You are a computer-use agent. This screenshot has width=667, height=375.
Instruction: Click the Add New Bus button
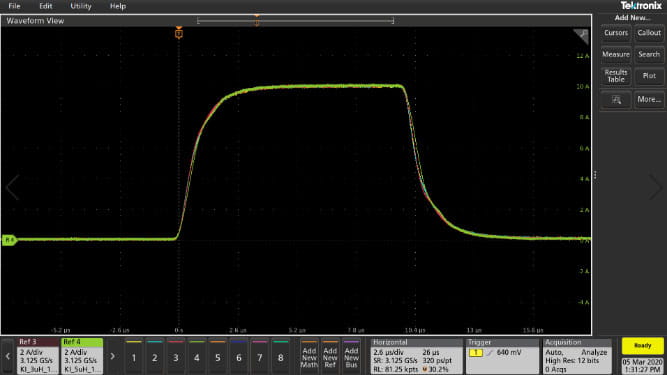point(351,356)
